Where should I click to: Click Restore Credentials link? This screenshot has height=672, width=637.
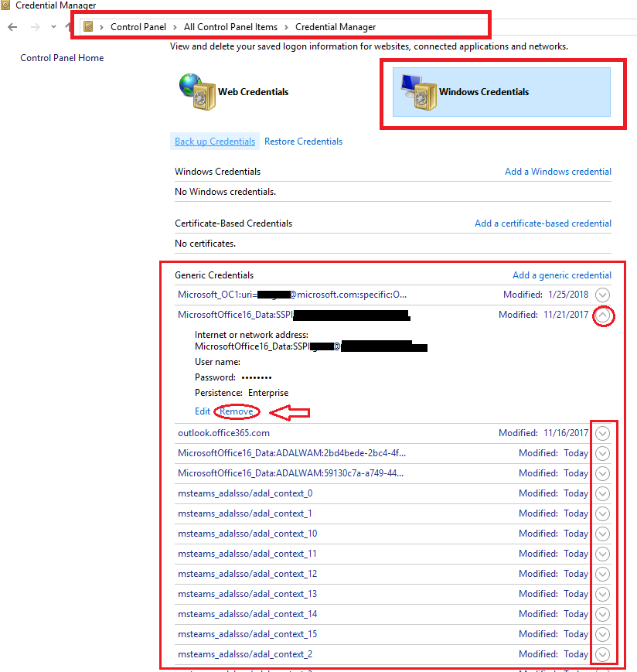pos(303,142)
